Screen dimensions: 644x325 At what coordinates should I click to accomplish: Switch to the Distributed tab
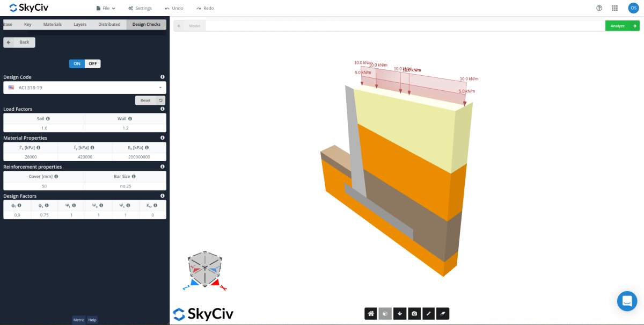(109, 24)
